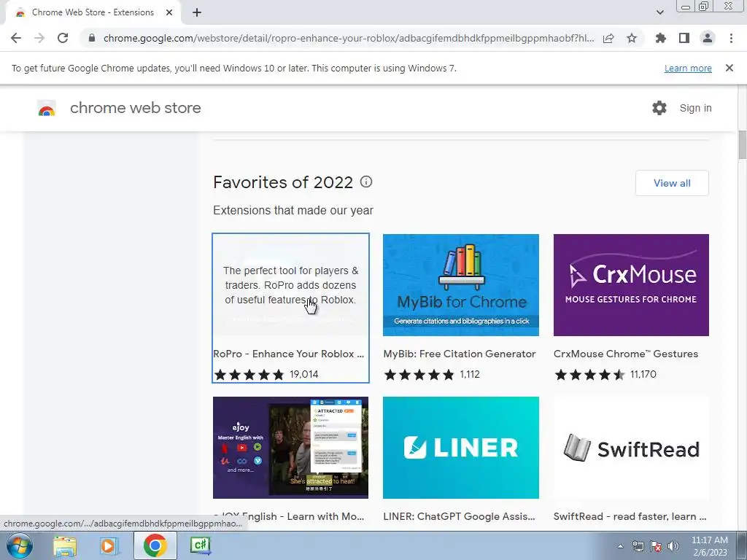Click the address bar URL
This screenshot has width=747, height=560.
point(349,38)
